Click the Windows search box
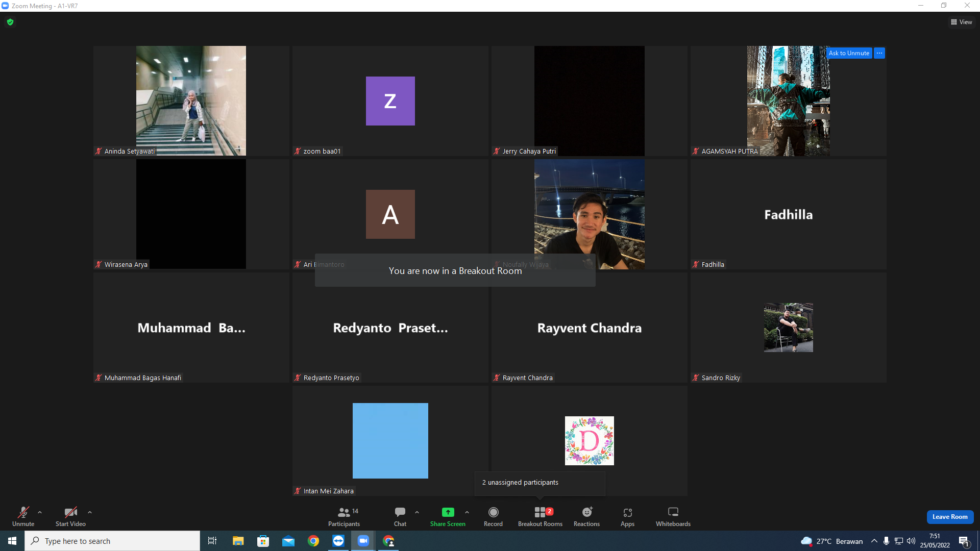Screen dimensions: 980x551 [x=112, y=541]
